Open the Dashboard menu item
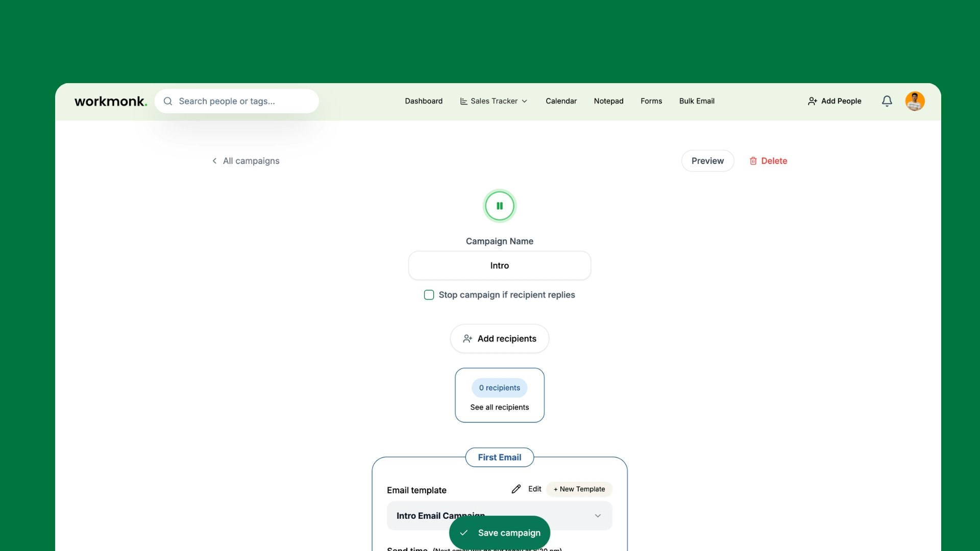The height and width of the screenshot is (551, 980). point(424,101)
